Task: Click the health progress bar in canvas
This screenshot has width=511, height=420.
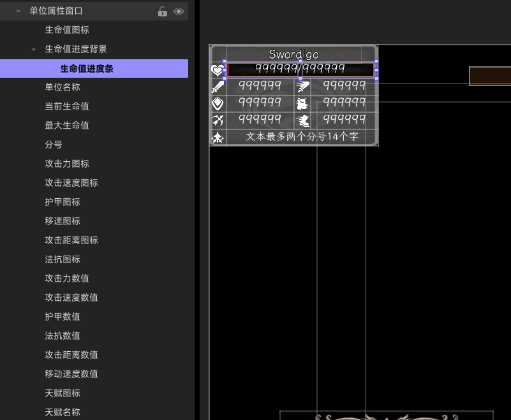Action: (x=300, y=69)
